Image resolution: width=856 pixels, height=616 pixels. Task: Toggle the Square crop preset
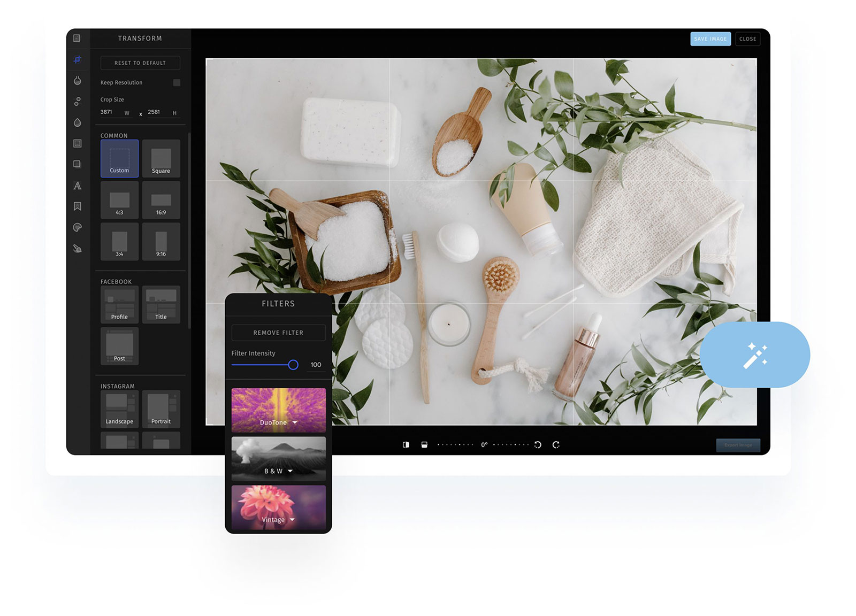161,158
